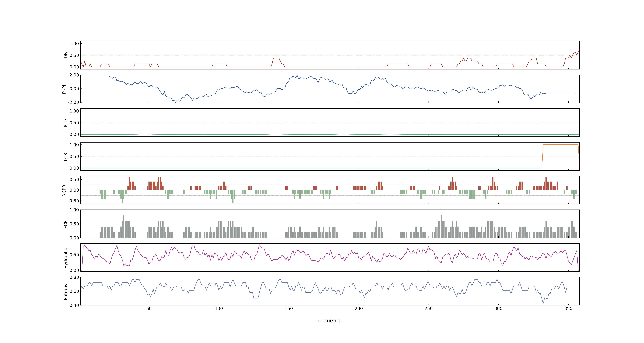
Task: Click the 'IDR' y-axis label
Action: coord(66,55)
